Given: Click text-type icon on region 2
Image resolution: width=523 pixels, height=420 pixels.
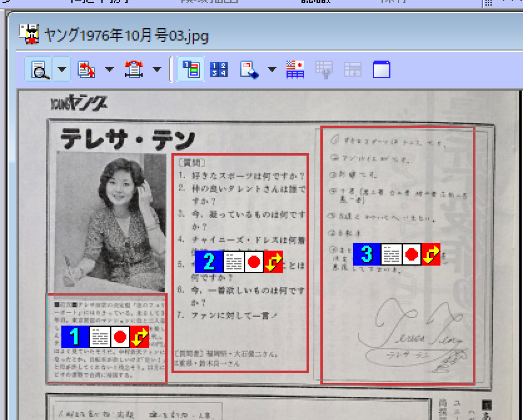Looking at the screenshot, I should [x=234, y=262].
